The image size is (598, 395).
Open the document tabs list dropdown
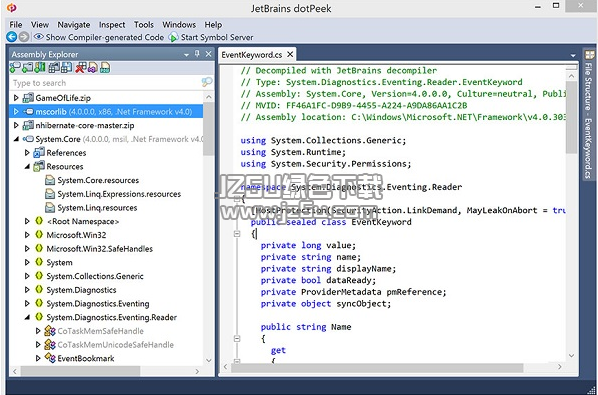(573, 55)
